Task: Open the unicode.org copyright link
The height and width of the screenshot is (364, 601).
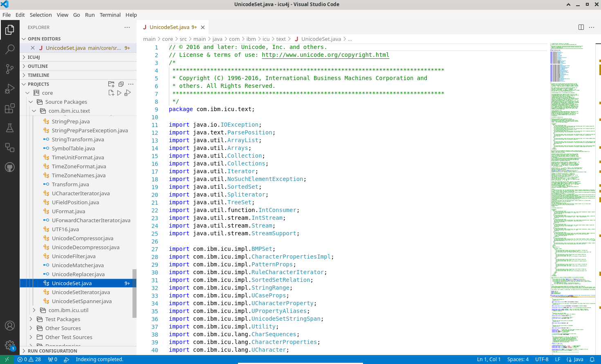Action: tap(325, 55)
